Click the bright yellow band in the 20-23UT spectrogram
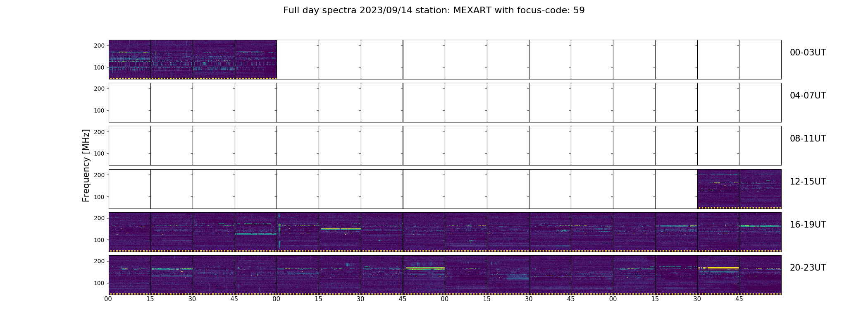Viewport: 868px width, 331px height. [x=719, y=268]
